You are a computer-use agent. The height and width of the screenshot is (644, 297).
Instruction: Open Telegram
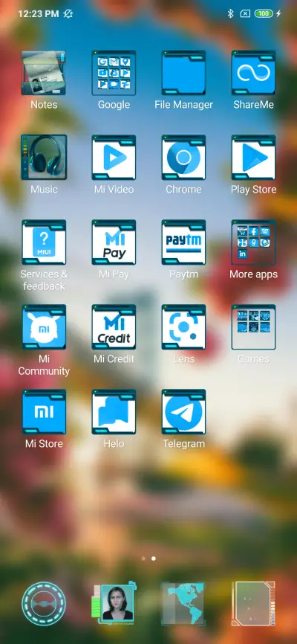(x=183, y=412)
